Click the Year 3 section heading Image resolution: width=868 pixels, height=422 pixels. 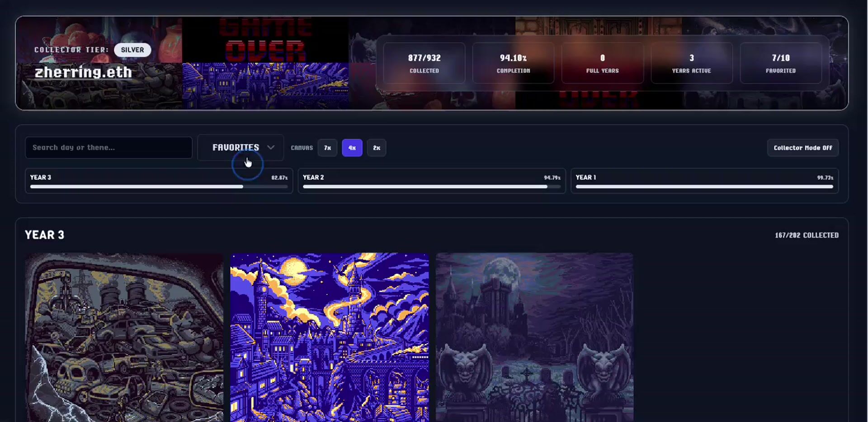(45, 235)
